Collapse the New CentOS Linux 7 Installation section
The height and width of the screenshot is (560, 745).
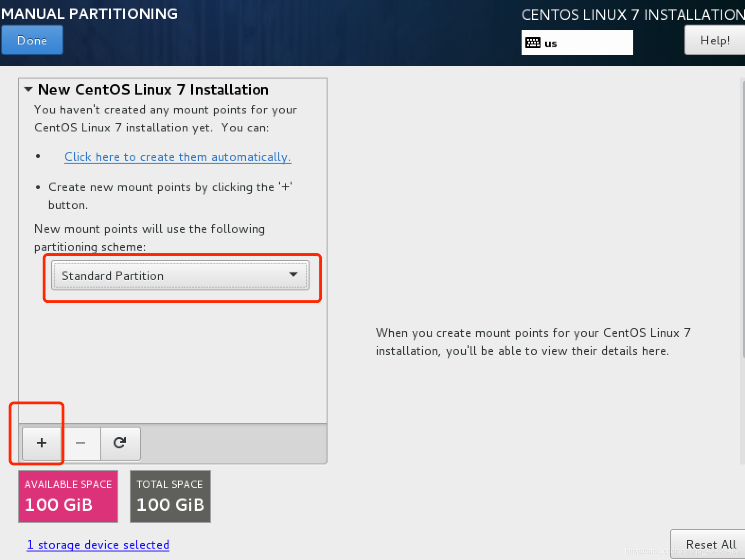pos(28,89)
